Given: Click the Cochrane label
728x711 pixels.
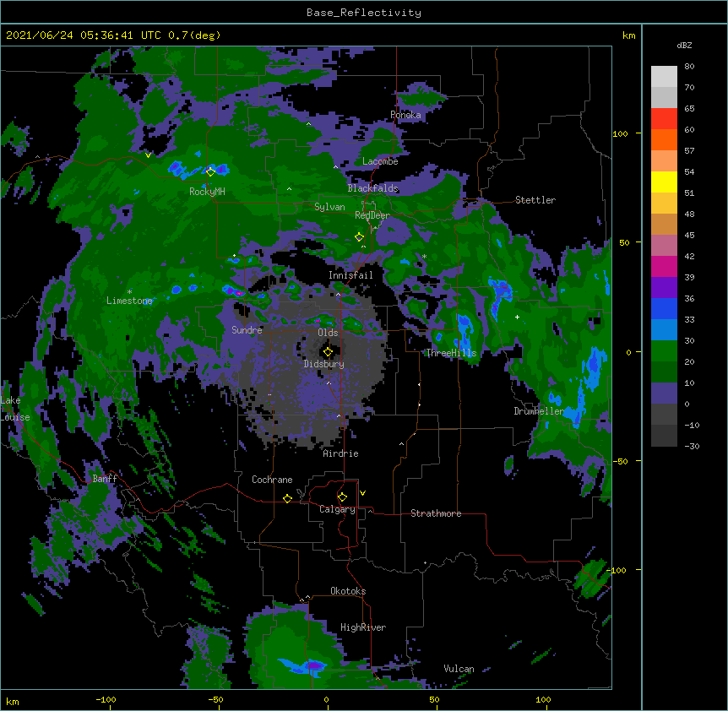Looking at the screenshot, I should [272, 480].
